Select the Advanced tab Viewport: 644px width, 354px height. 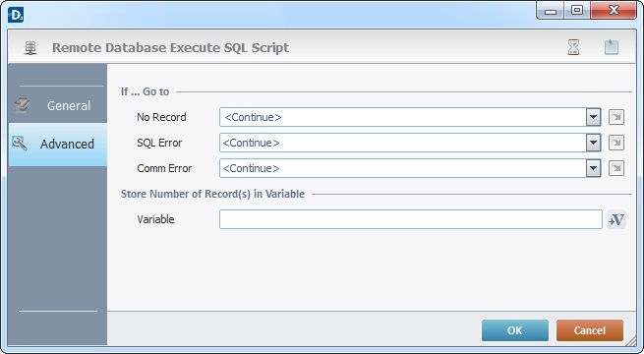[x=57, y=145]
